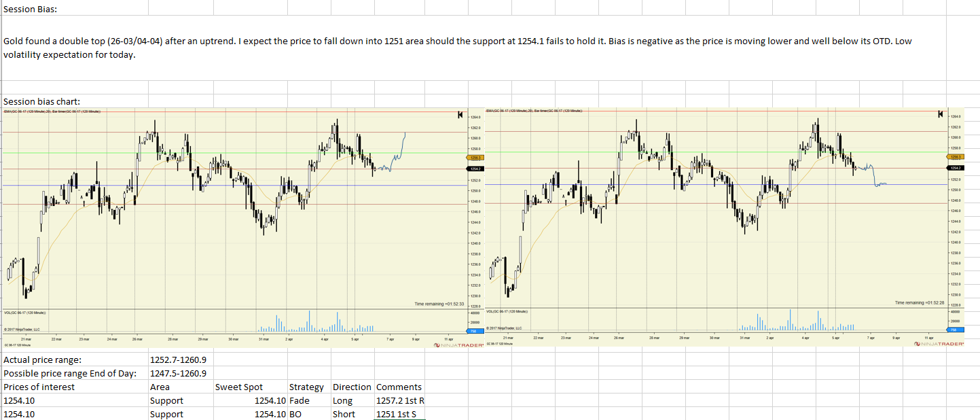The height and width of the screenshot is (420, 980).
Task: Select cell with value 1252.7-1260.9
Action: [180, 360]
